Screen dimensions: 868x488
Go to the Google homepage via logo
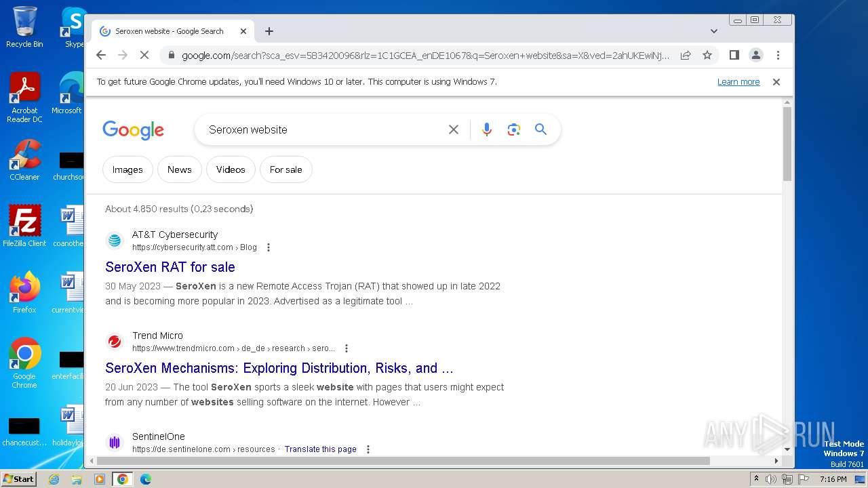pos(133,130)
